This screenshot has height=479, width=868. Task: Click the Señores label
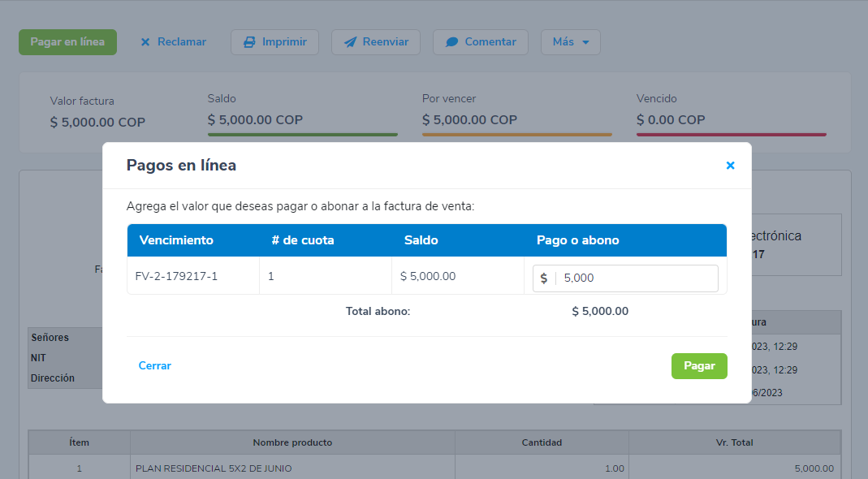point(50,337)
